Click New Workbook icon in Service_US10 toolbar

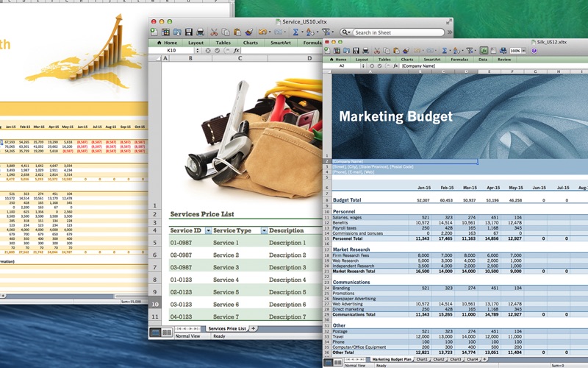pos(154,32)
